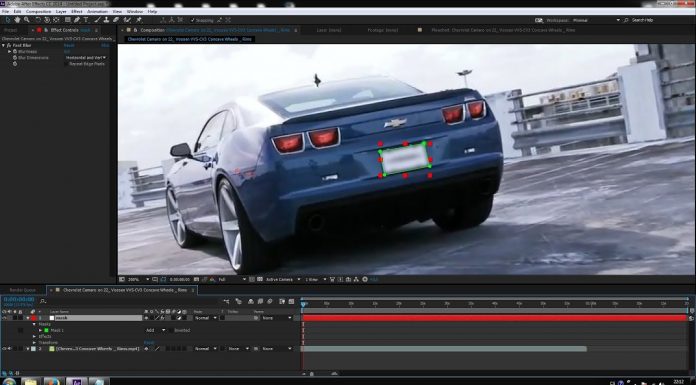Open the Mask 1 Add mode dropdown

pos(155,330)
